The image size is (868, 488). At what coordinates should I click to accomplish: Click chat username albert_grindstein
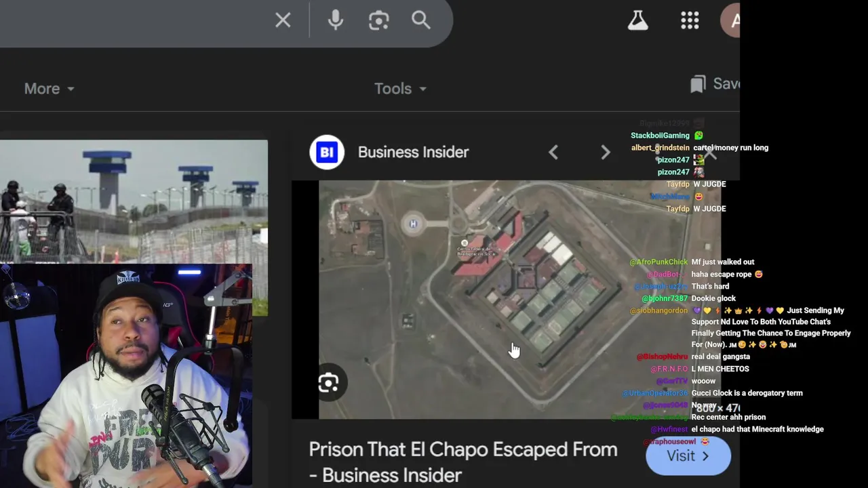click(660, 148)
